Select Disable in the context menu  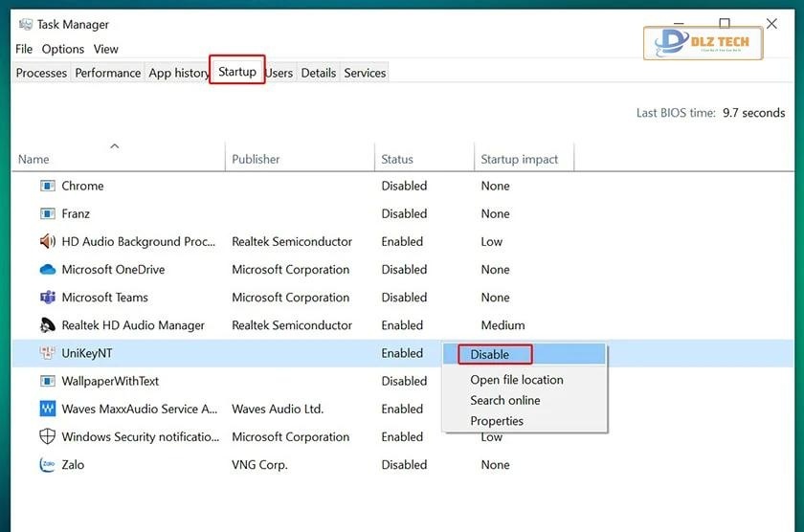[x=490, y=354]
